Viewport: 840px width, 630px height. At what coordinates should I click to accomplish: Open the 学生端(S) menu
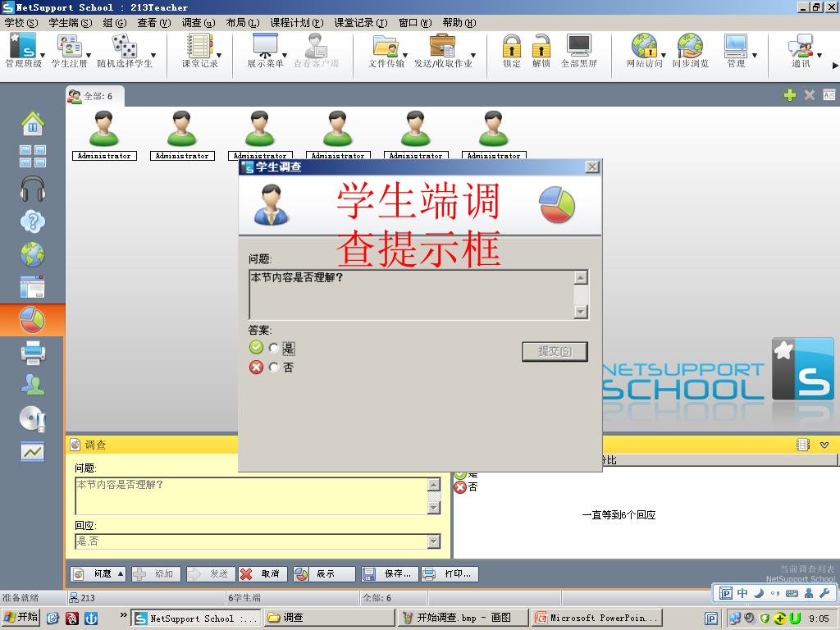coord(71,22)
